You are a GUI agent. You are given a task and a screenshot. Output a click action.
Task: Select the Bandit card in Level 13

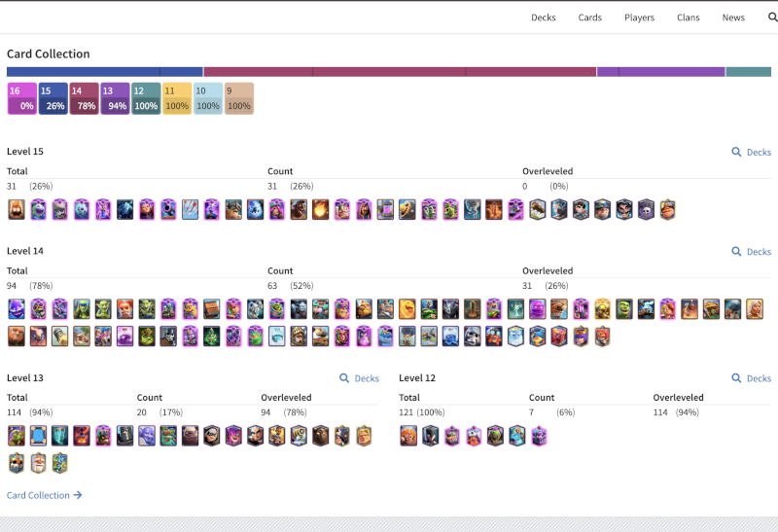pos(212,436)
